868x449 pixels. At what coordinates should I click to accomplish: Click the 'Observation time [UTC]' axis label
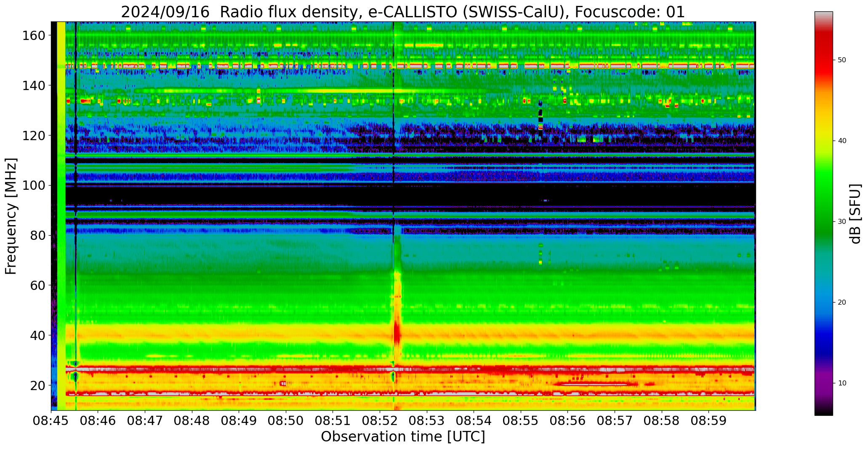point(403,437)
